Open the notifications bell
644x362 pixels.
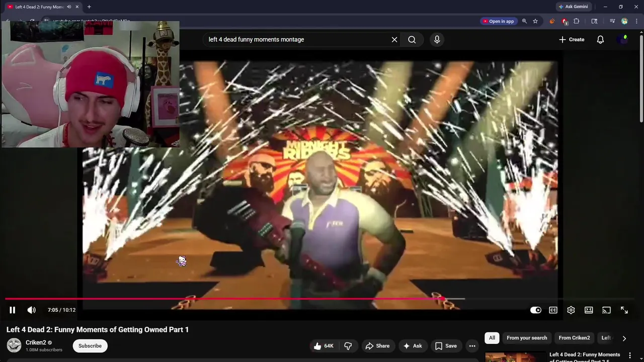pyautogui.click(x=600, y=40)
